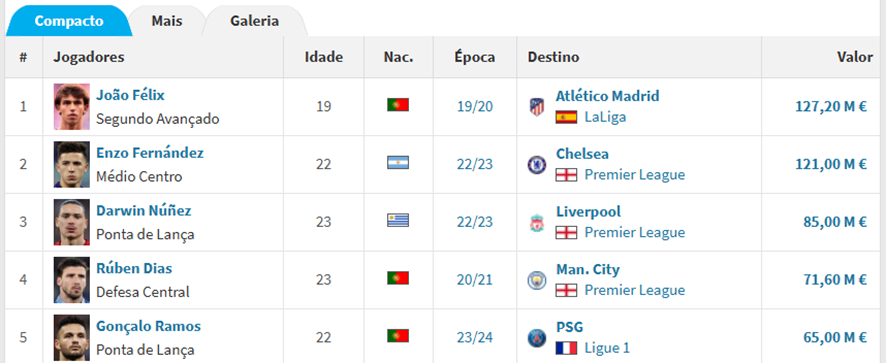Switch to the Mais tab
This screenshot has height=363, width=886.
(x=167, y=21)
